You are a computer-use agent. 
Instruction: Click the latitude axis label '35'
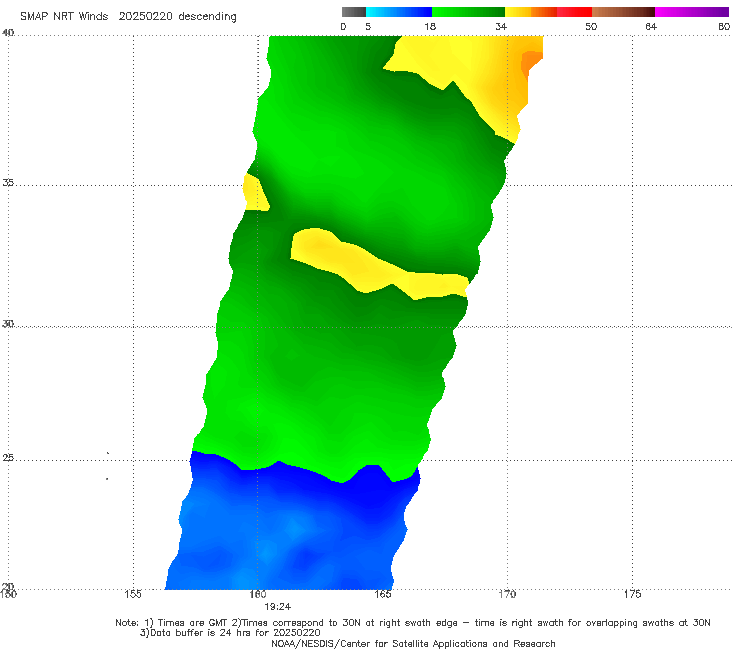[8, 182]
